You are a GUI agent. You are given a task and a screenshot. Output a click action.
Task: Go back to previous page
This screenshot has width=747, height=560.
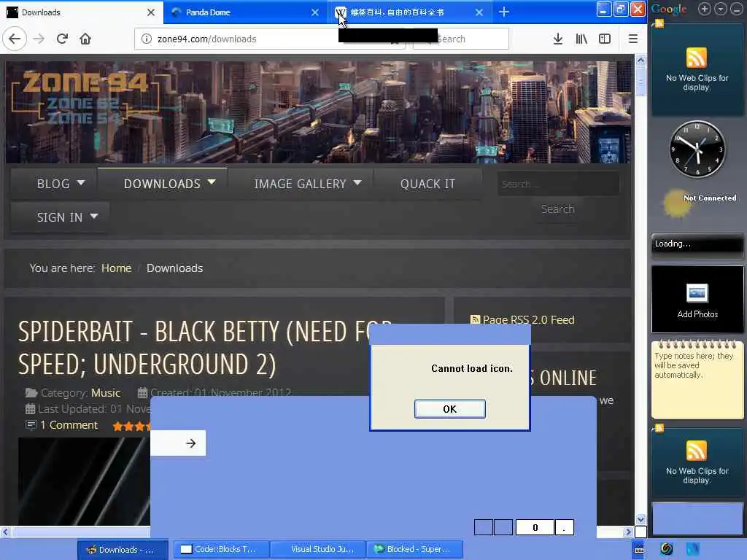point(15,39)
